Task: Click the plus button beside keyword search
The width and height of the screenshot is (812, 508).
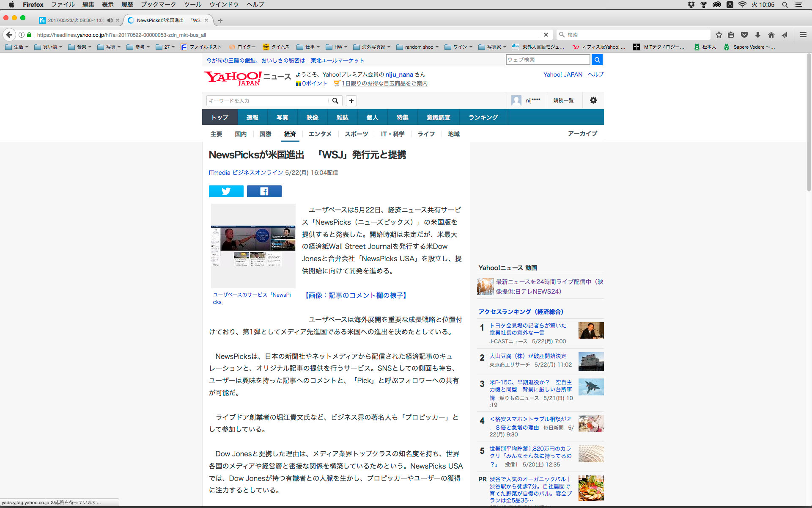Action: 351,101
